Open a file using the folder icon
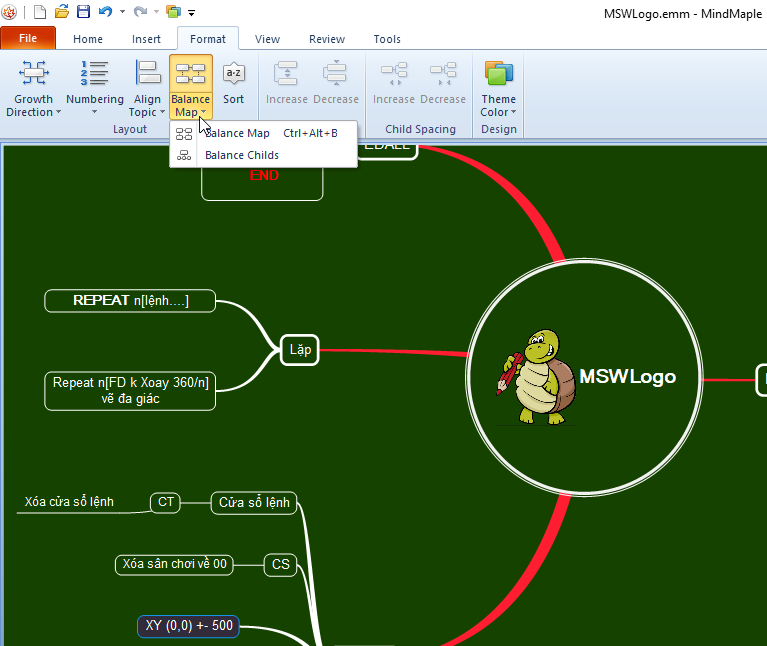The width and height of the screenshot is (767, 646). point(62,11)
